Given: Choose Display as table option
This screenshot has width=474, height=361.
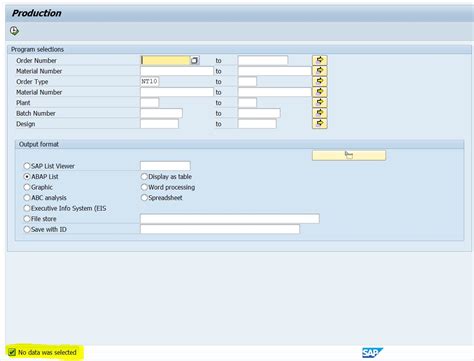Looking at the screenshot, I should 144,176.
